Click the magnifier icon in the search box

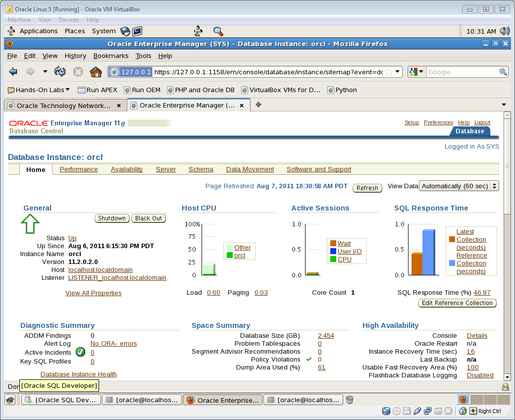[503, 72]
